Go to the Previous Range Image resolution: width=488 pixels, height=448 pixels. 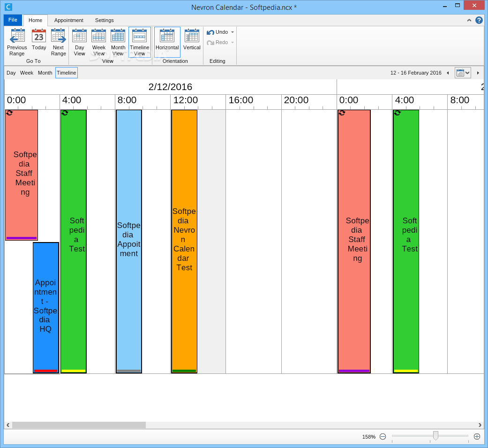pyautogui.click(x=17, y=42)
